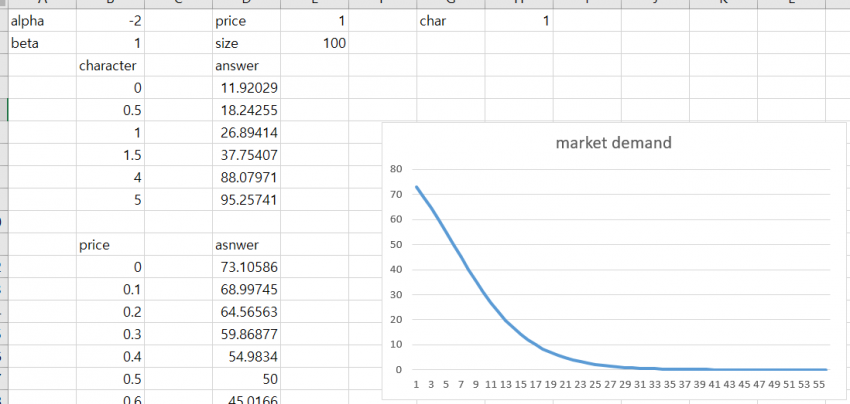850x404 pixels.
Task: Click the size label cell
Action: (x=247, y=43)
